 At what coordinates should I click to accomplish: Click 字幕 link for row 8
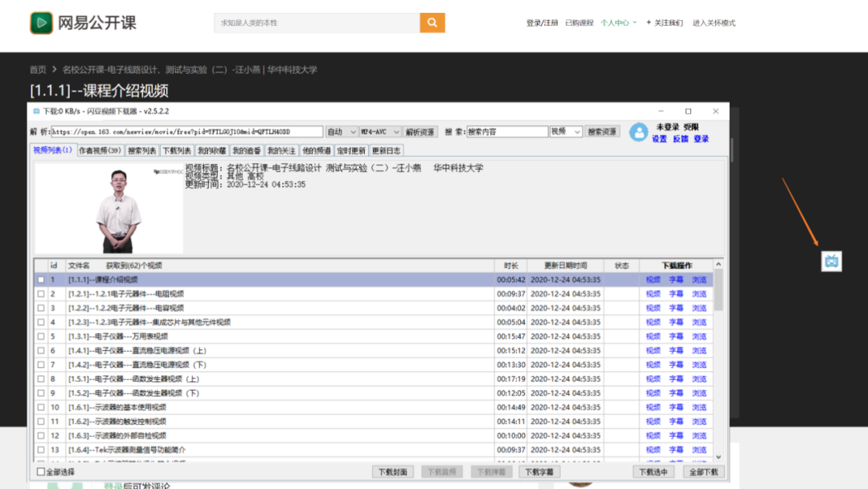click(676, 379)
